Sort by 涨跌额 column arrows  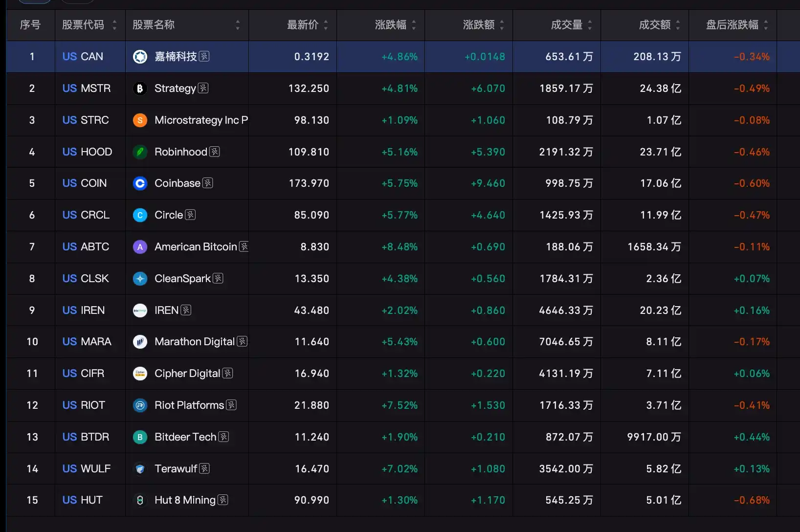502,25
